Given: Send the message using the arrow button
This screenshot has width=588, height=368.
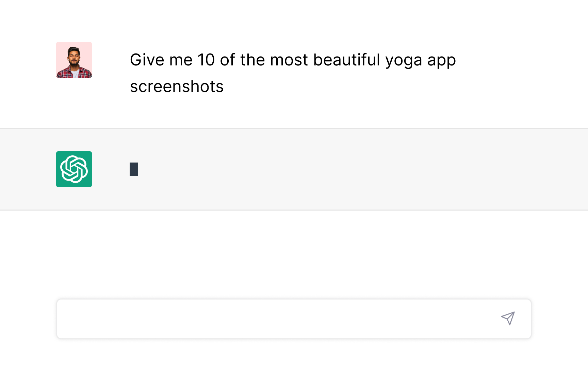Looking at the screenshot, I should pos(508,318).
